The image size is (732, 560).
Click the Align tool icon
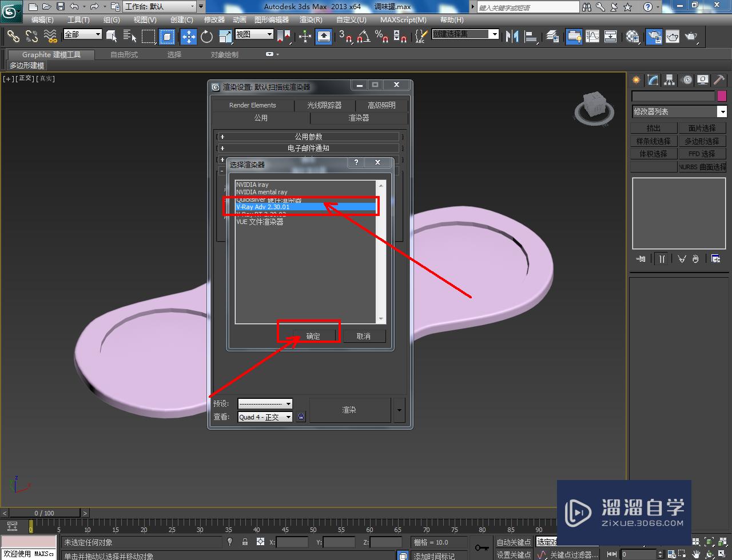click(x=531, y=37)
